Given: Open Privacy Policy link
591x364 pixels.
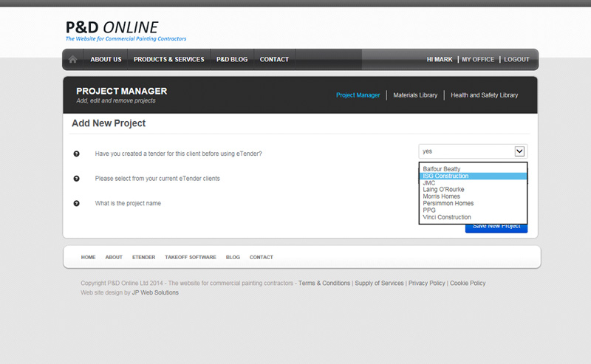Looking at the screenshot, I should click(x=427, y=283).
